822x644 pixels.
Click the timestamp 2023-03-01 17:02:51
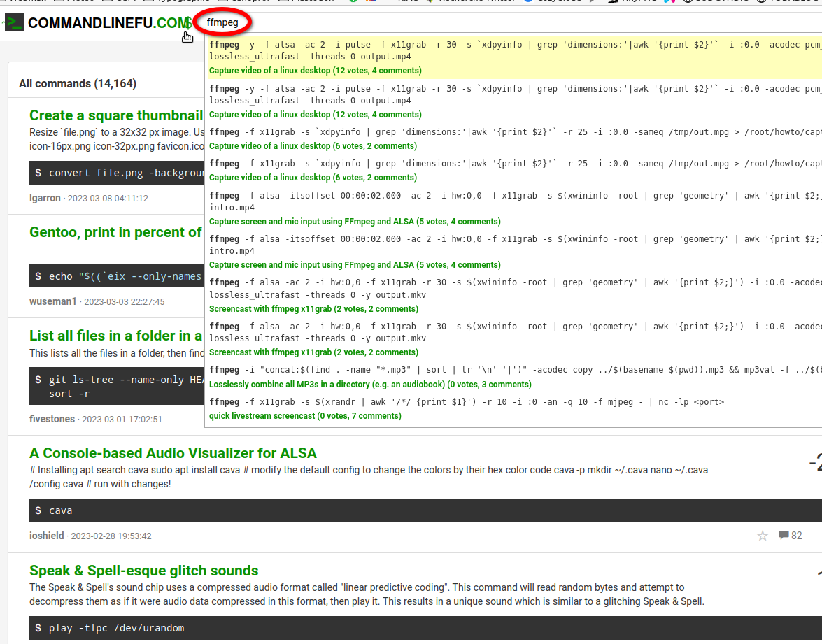pyautogui.click(x=122, y=419)
